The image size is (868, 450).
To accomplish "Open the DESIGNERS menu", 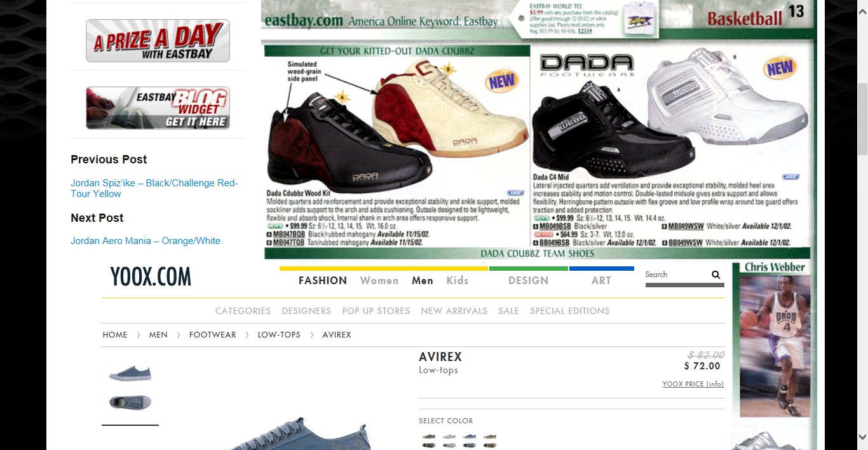I will click(x=306, y=311).
